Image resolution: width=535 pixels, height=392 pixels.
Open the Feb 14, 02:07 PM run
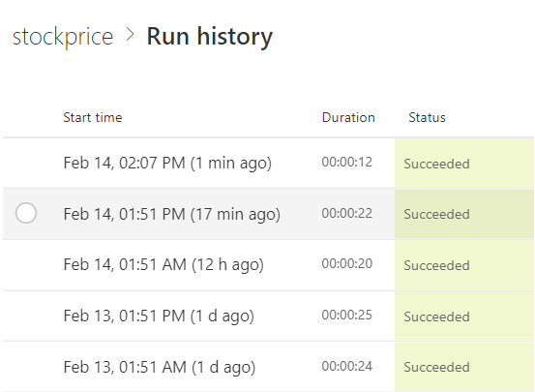[167, 163]
